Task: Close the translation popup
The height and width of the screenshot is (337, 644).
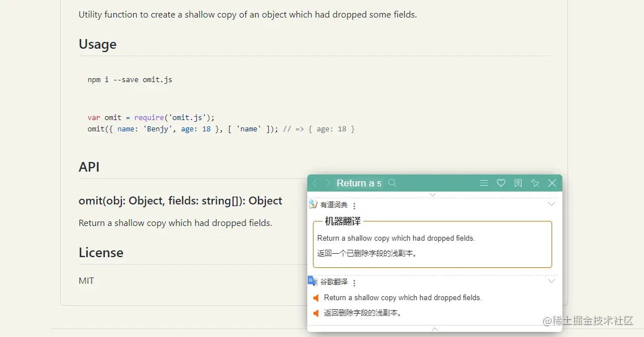Action: (x=552, y=183)
